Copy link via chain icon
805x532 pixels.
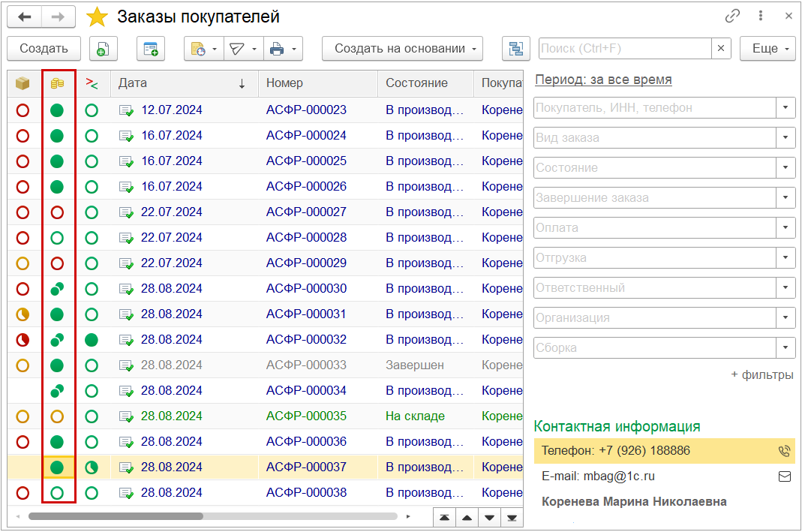click(x=732, y=16)
